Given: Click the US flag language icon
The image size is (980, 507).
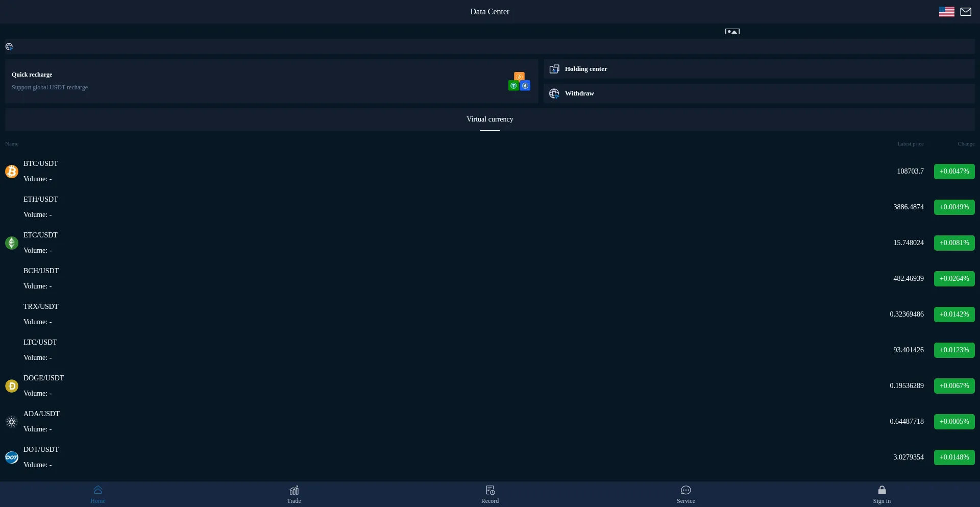Looking at the screenshot, I should click(x=946, y=12).
